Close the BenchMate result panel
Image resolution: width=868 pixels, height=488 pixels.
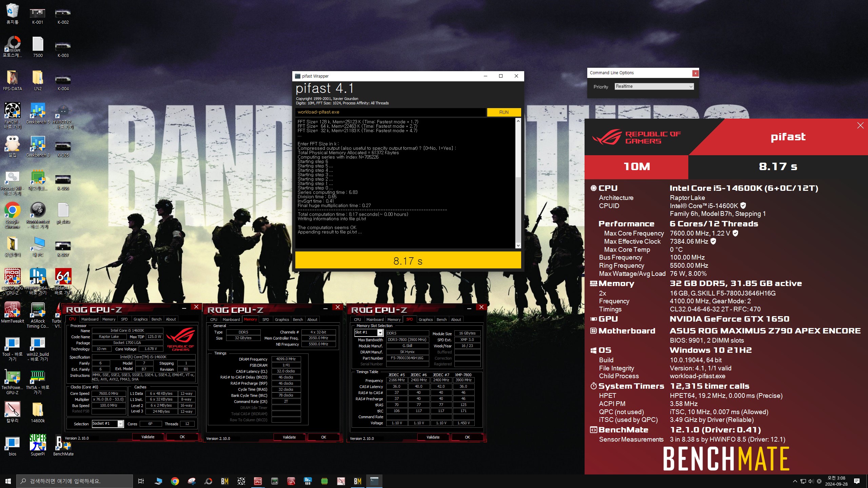[x=860, y=126]
